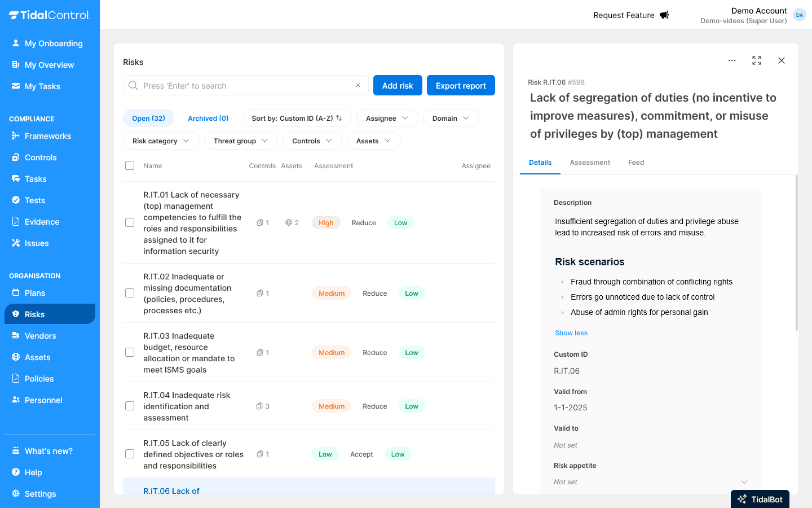The image size is (812, 508).
Task: Go to Vendors from the sidebar
Action: pos(41,336)
